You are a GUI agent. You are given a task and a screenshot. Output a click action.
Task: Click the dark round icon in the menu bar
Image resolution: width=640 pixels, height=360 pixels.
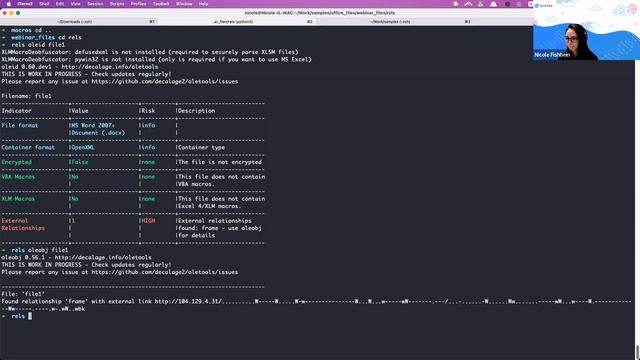pos(507,4)
